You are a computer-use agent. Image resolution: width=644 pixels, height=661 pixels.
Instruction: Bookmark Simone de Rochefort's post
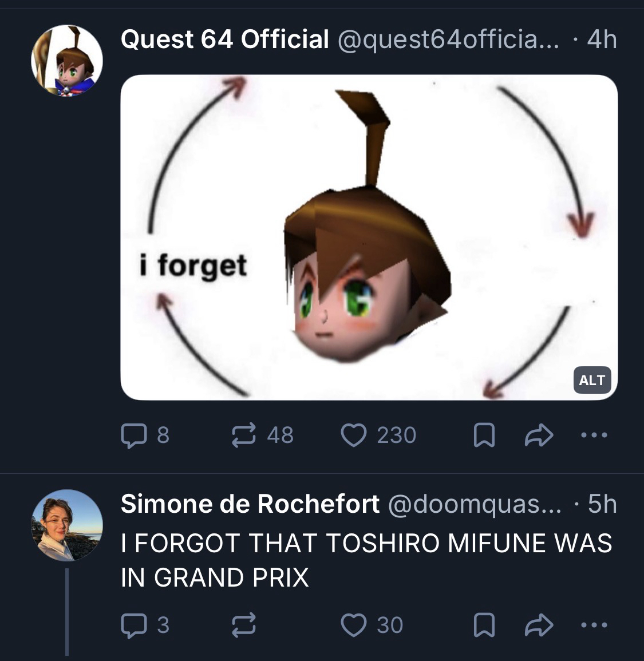484,626
